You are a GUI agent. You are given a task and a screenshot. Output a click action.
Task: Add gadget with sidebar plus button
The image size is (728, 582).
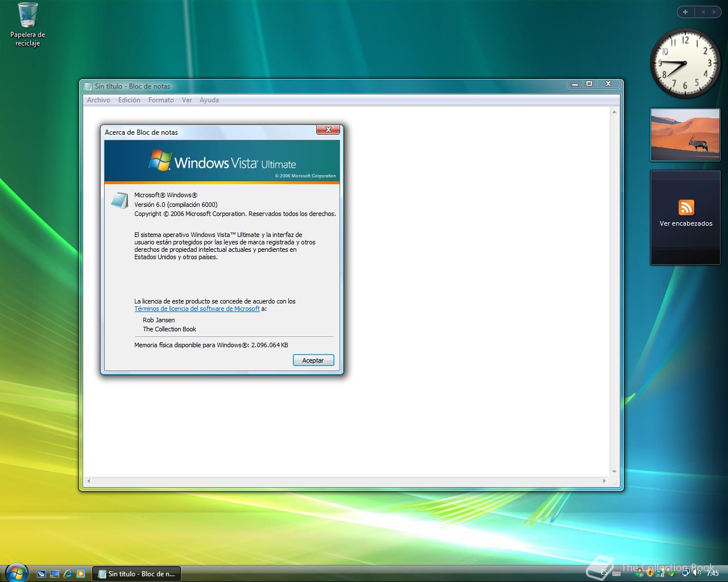click(685, 11)
